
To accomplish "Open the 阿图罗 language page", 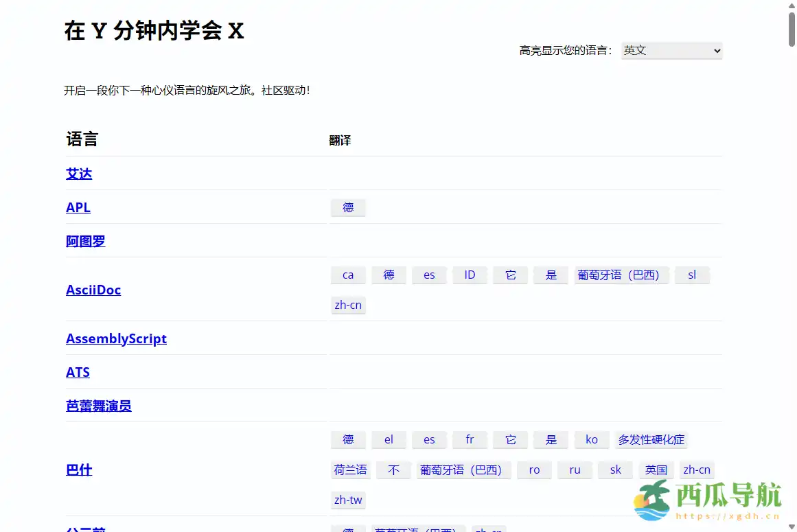I will [x=85, y=241].
